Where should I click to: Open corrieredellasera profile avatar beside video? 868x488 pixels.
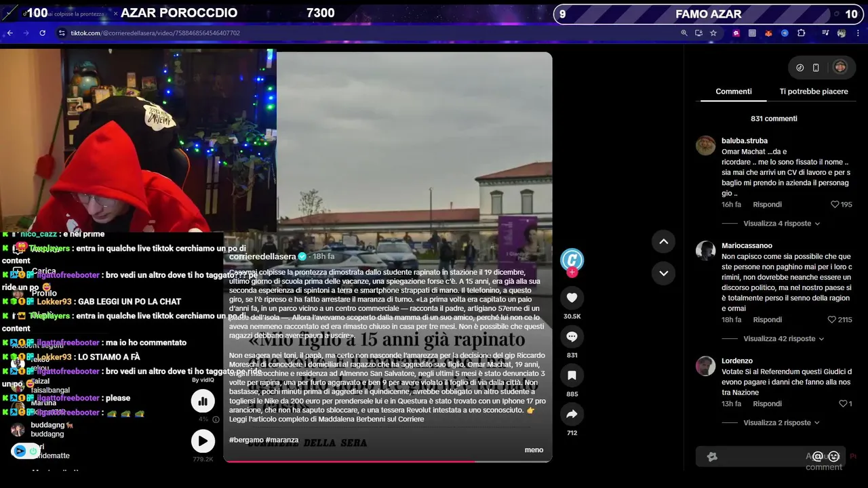[x=572, y=259]
